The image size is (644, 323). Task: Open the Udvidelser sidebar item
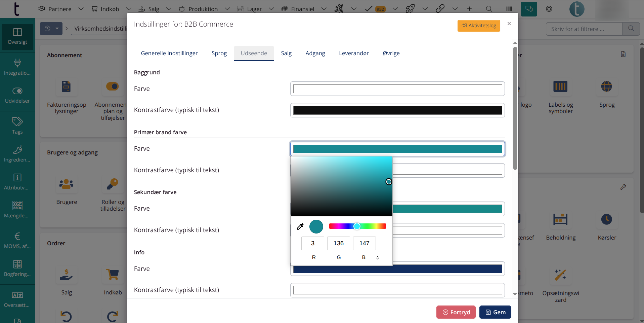[x=17, y=95]
